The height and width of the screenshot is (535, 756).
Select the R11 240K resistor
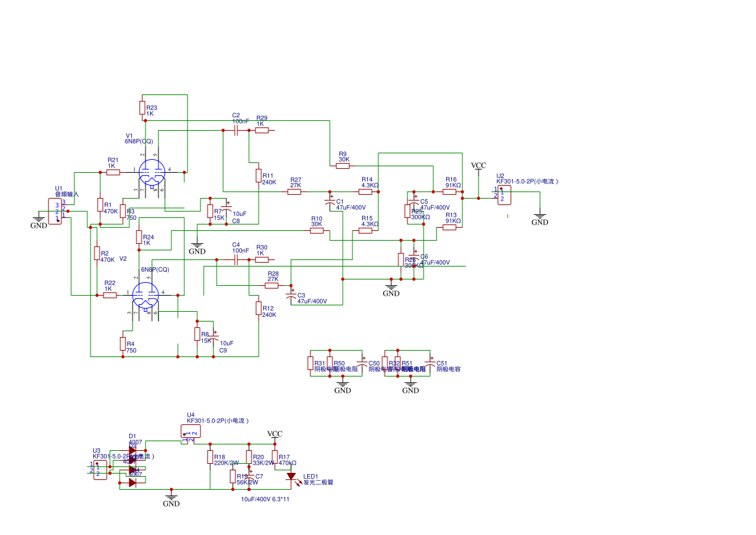[259, 176]
